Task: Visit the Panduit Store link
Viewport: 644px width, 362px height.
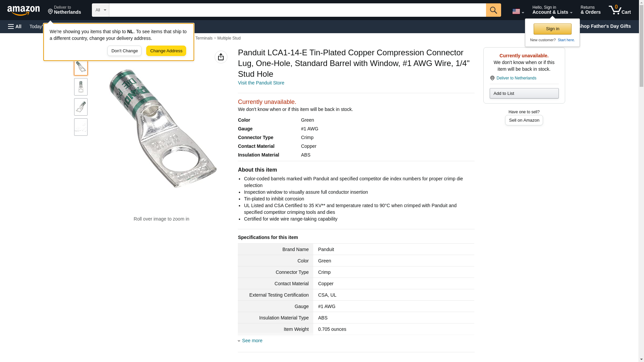Action: (x=261, y=83)
